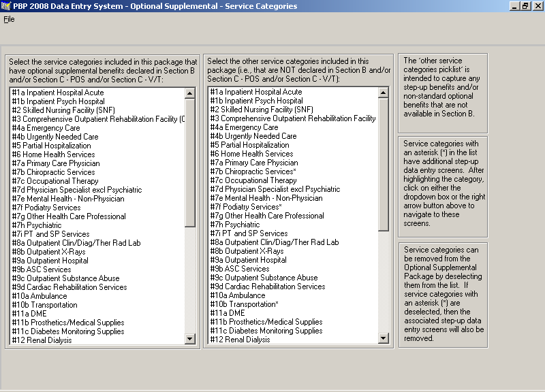
Task: Click the up arrow of left list scrollbar
Action: click(x=190, y=93)
